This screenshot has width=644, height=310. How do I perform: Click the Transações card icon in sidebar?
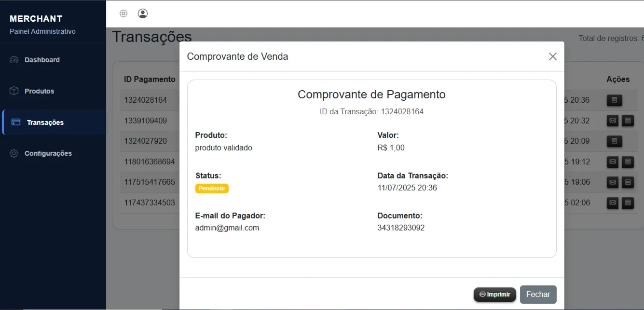pyautogui.click(x=16, y=122)
